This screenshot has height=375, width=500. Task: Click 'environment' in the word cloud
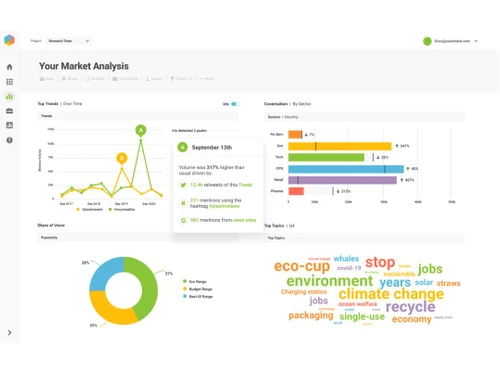(x=330, y=281)
